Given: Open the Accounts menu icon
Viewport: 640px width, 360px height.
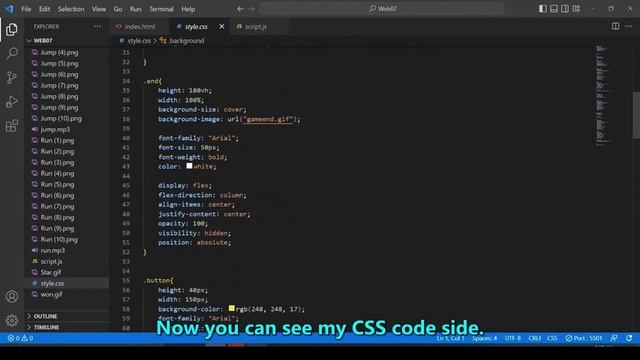Looking at the screenshot, I should 12,296.
